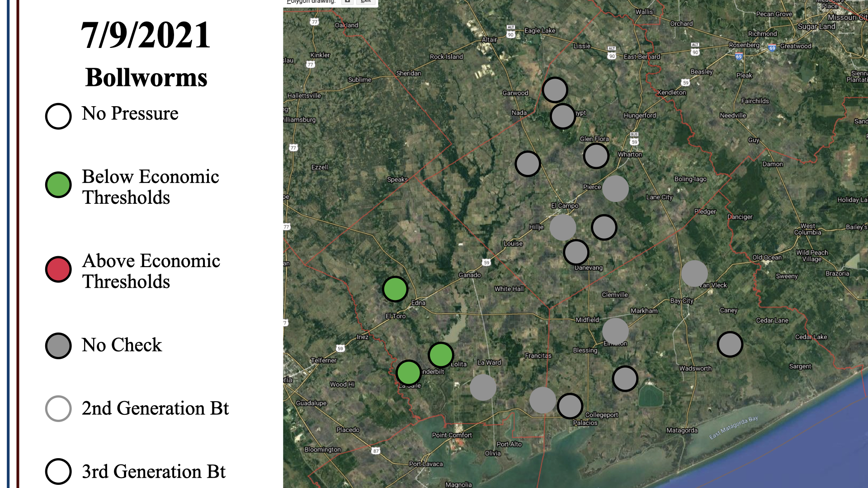Click the outlined gray marker southeast of Blessing
The image size is (868, 488).
[625, 379]
